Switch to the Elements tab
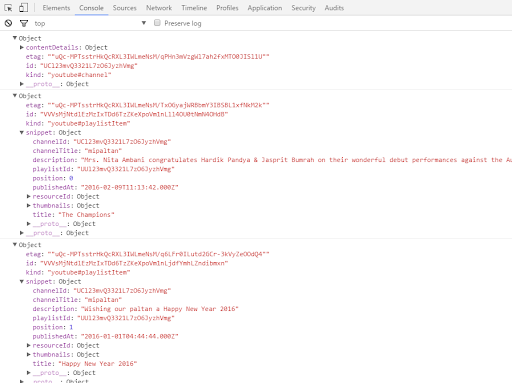This screenshot has height=383, width=512. (56, 8)
